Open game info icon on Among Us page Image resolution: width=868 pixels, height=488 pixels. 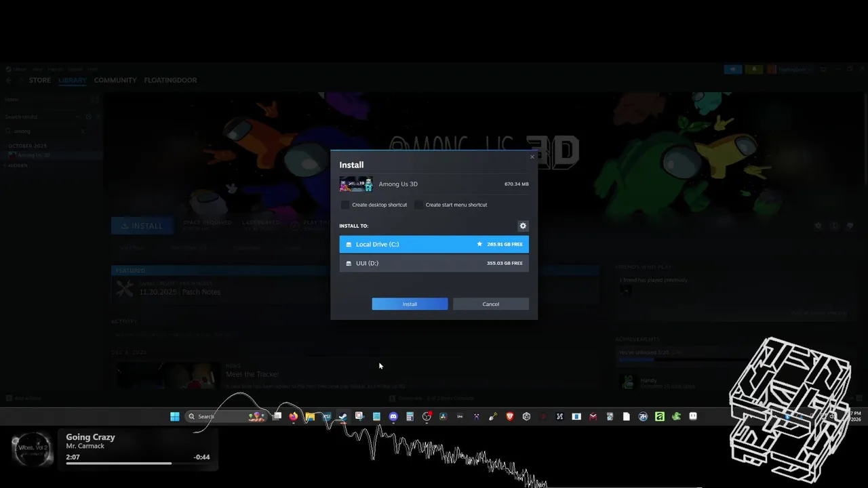(x=834, y=226)
